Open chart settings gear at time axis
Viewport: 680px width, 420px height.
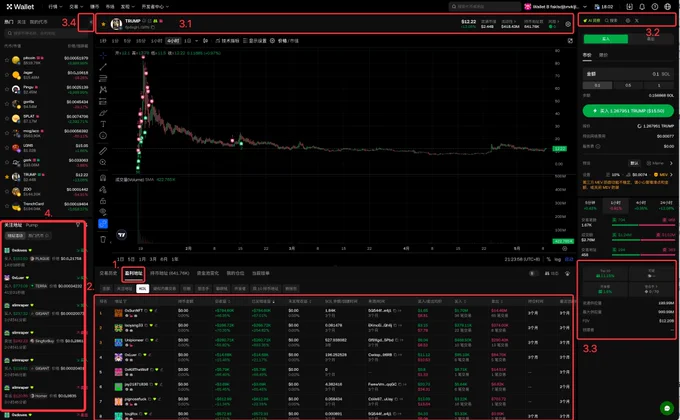pos(564,249)
